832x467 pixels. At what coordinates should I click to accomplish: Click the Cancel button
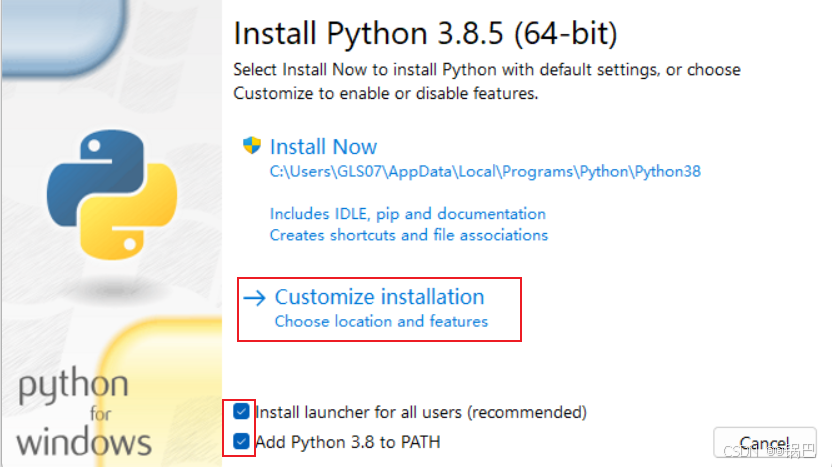coord(765,443)
